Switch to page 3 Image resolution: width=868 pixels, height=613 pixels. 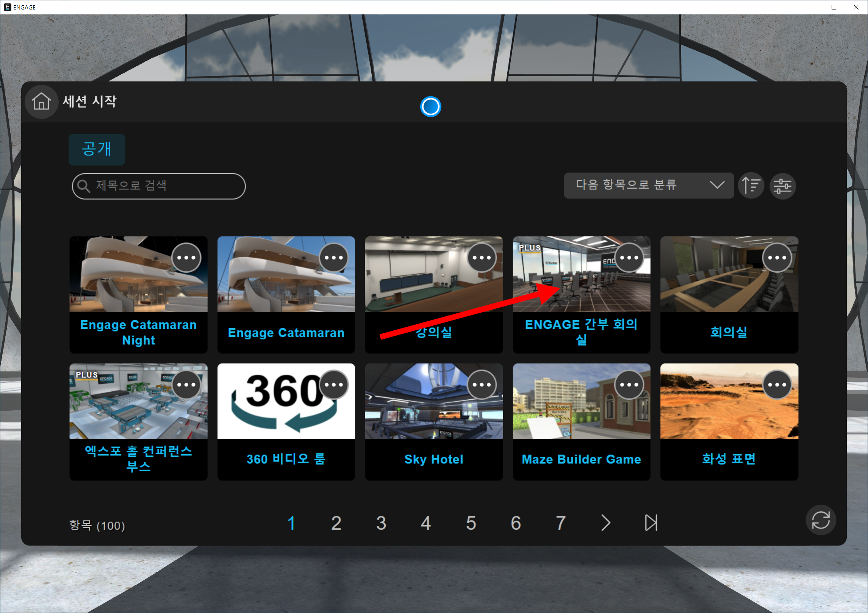pos(381,523)
